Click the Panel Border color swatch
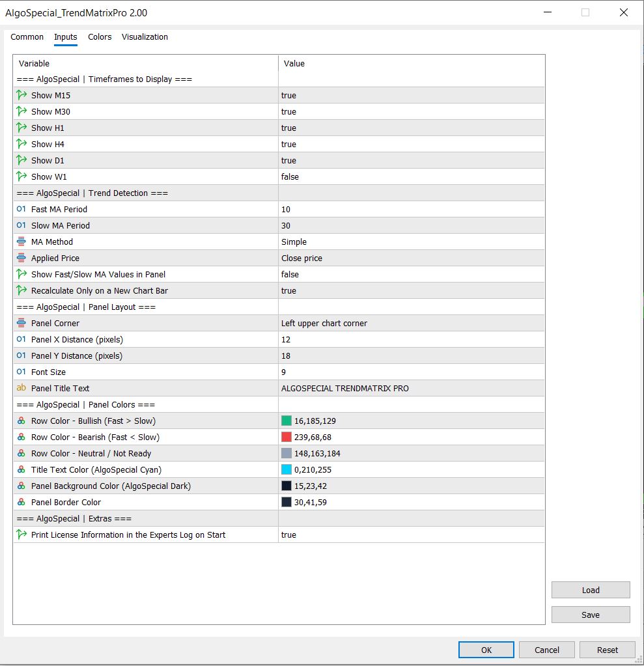Screen dimensions: 644x666 [x=287, y=502]
